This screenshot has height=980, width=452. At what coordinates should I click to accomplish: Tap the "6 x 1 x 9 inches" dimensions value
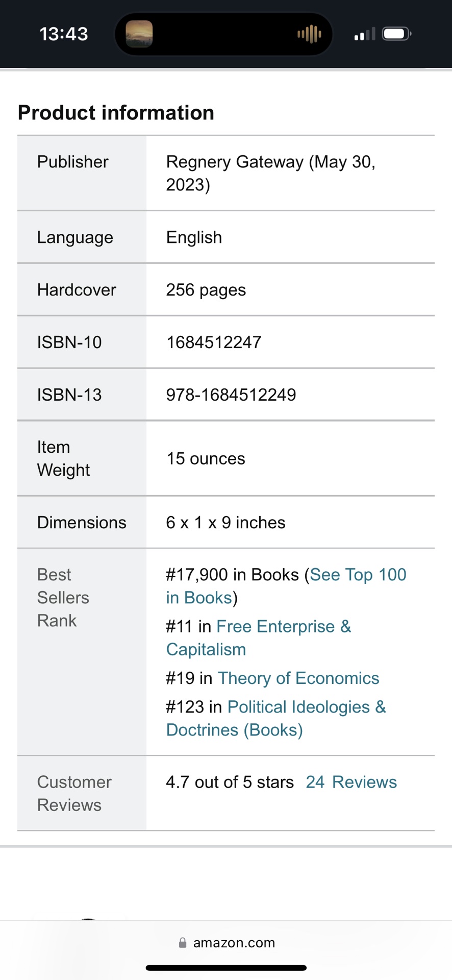[x=225, y=523]
